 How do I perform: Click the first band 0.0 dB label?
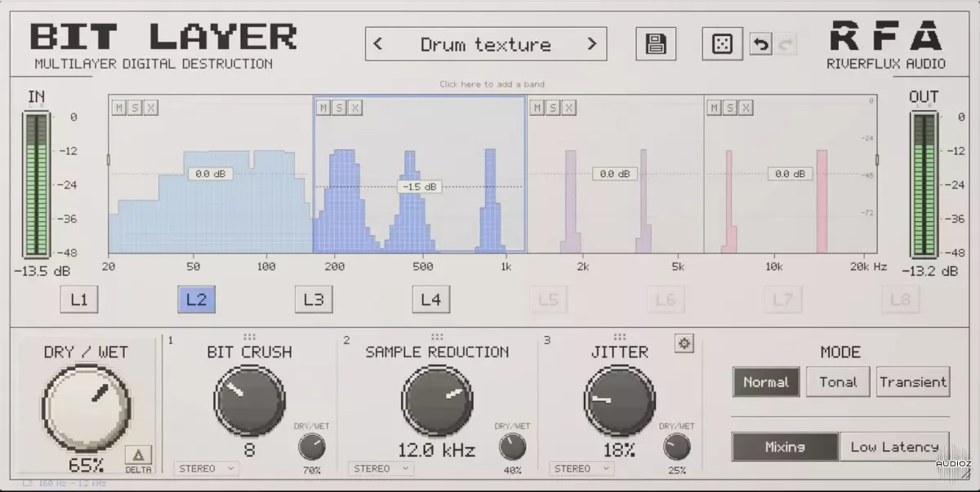[210, 174]
